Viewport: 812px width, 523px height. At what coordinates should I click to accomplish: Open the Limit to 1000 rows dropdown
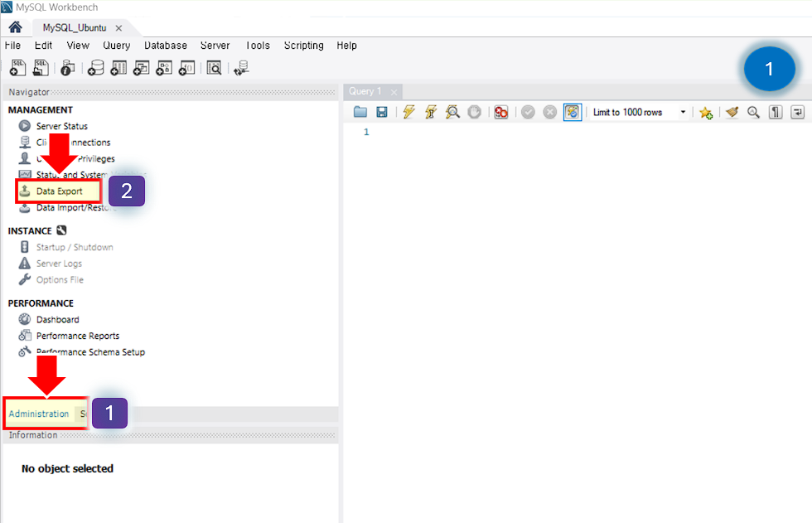coord(640,112)
